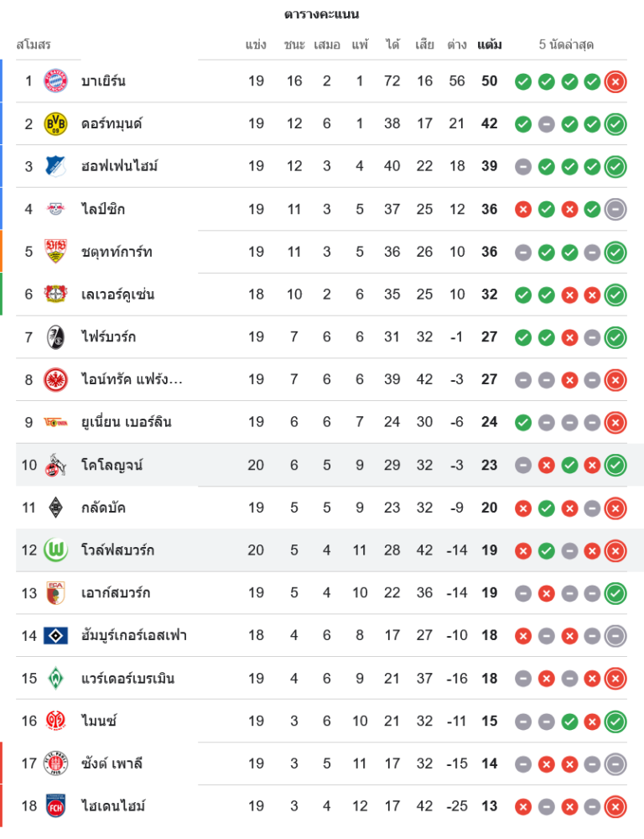This screenshot has height=839, width=644.
Task: Click the ชนะ column header
Action: click(x=294, y=45)
